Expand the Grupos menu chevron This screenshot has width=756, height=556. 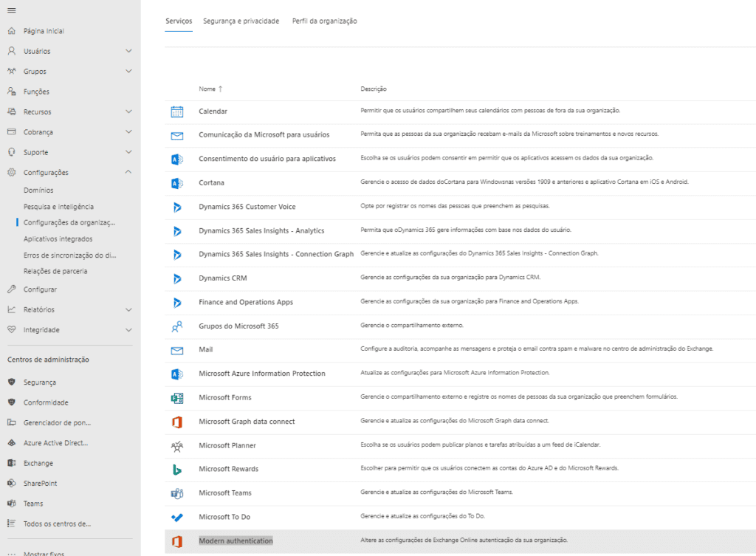click(128, 71)
